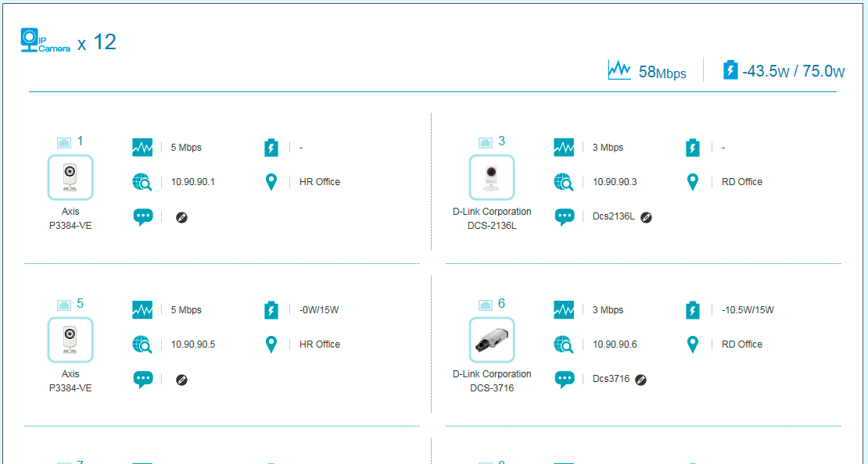This screenshot has height=464, width=868.
Task: Open the D-Link DCS-3716 camera thumbnail
Action: pos(492,340)
